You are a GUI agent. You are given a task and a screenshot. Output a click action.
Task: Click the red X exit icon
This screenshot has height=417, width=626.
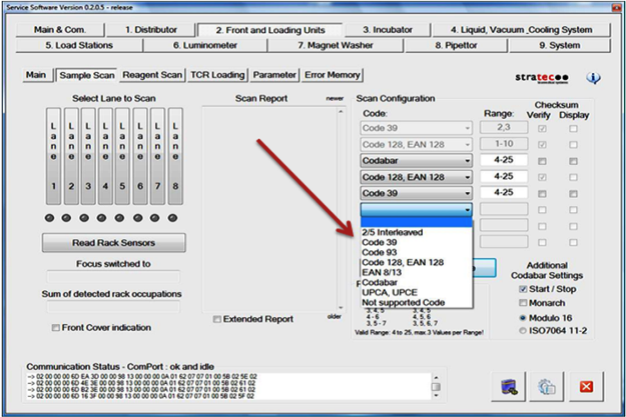point(586,386)
